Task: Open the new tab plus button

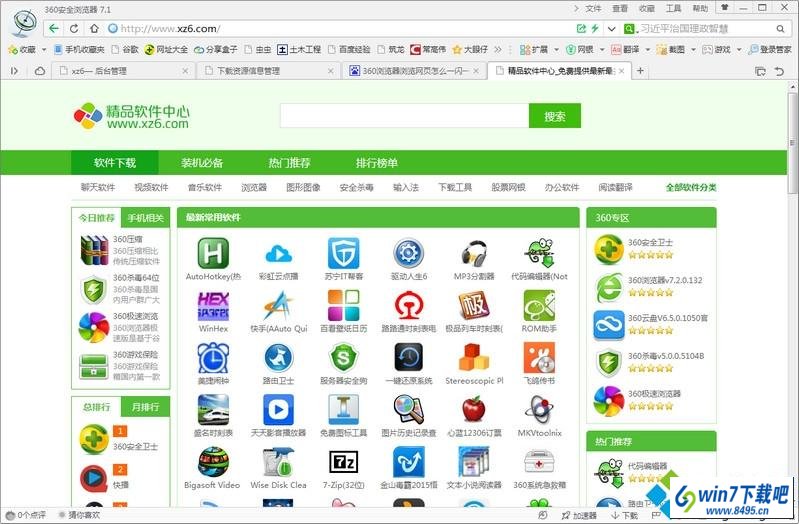Action: (640, 71)
